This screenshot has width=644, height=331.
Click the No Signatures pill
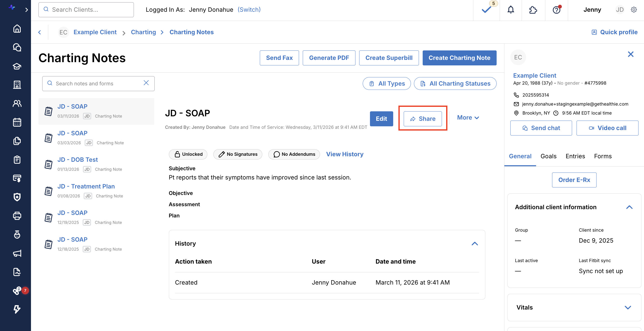tap(238, 154)
